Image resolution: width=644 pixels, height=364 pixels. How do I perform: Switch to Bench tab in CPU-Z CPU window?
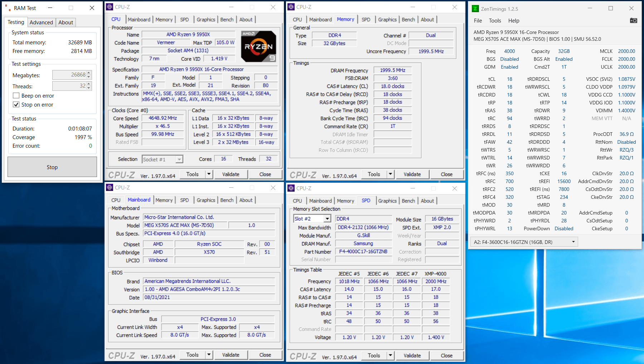227,20
